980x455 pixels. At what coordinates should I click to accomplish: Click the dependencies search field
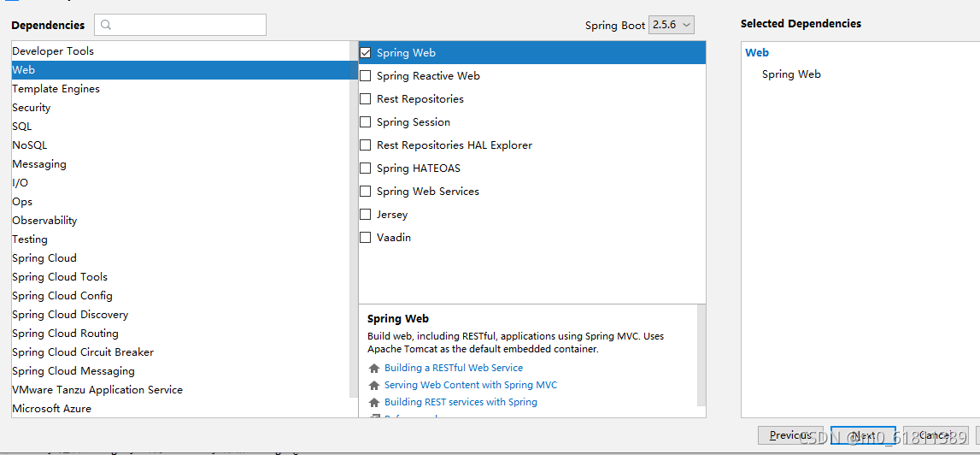click(x=180, y=25)
